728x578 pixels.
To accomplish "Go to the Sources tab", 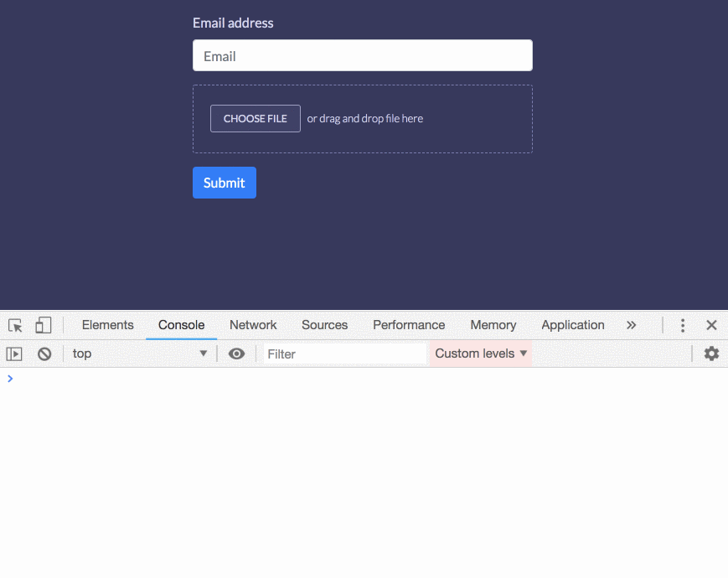I will click(x=324, y=325).
